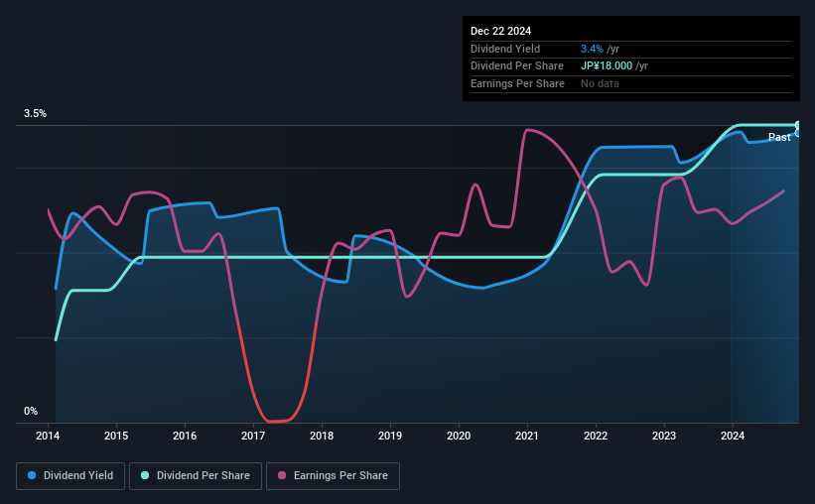Click the 2016 x-axis label

(x=185, y=436)
